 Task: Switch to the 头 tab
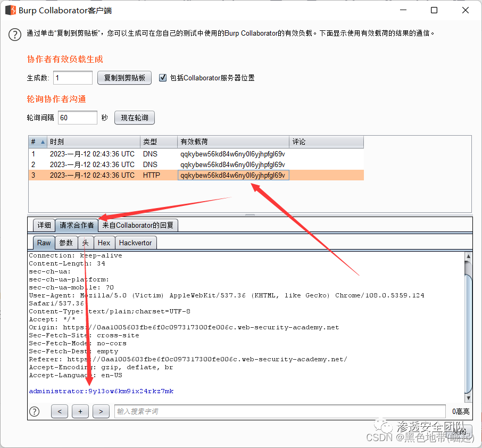pos(86,243)
